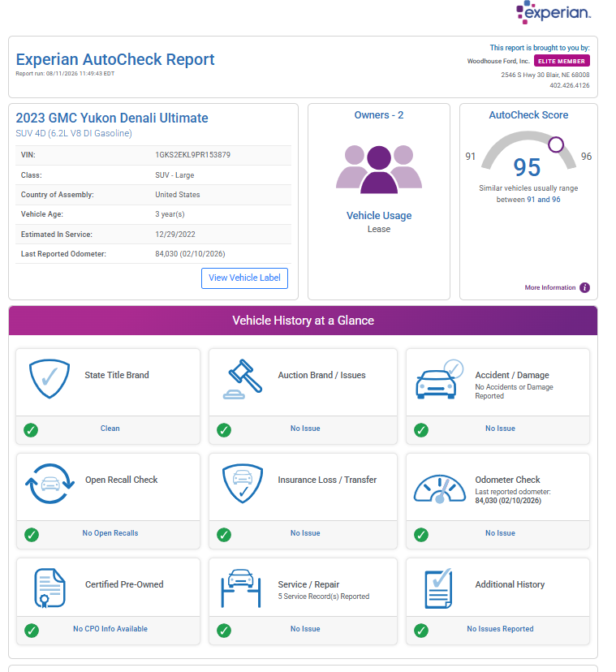
Task: Open No Issue link under Accident / Damage
Action: 500,429
